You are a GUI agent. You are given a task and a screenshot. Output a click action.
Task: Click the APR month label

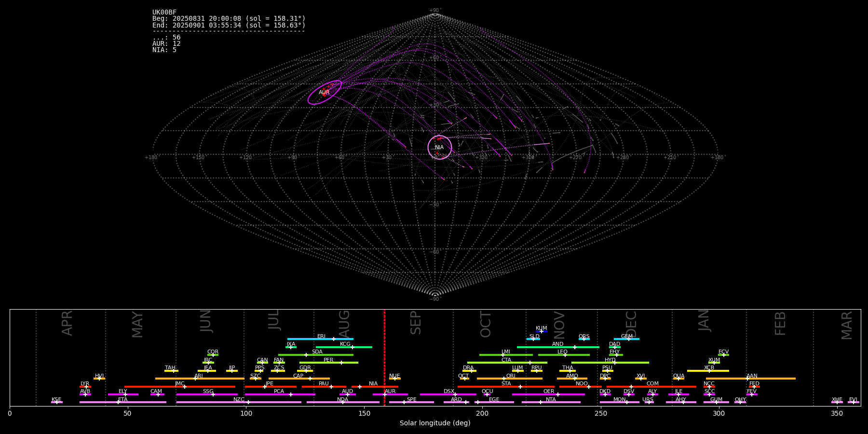pyautogui.click(x=67, y=323)
